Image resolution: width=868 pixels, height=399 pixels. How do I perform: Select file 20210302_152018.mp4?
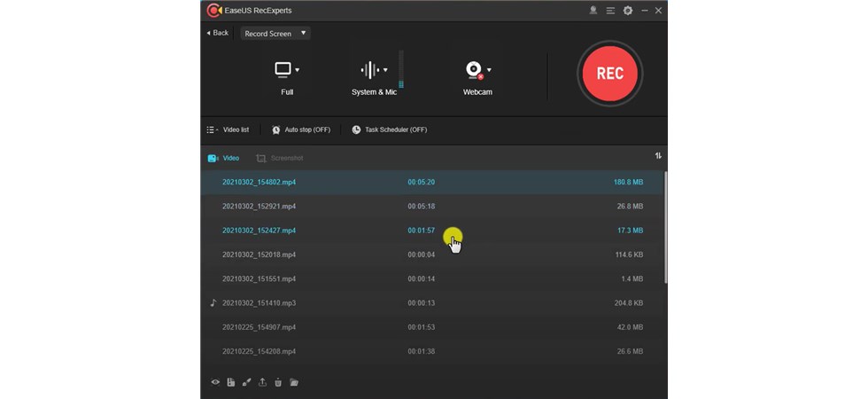pyautogui.click(x=432, y=255)
